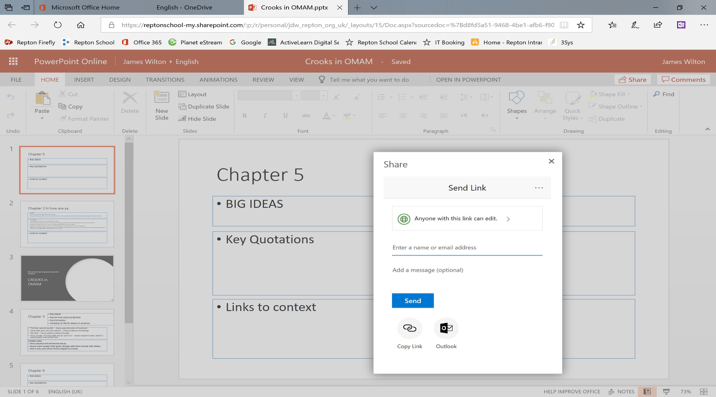The image size is (716, 397).
Task: Open the Outlook share option
Action: coord(446,328)
